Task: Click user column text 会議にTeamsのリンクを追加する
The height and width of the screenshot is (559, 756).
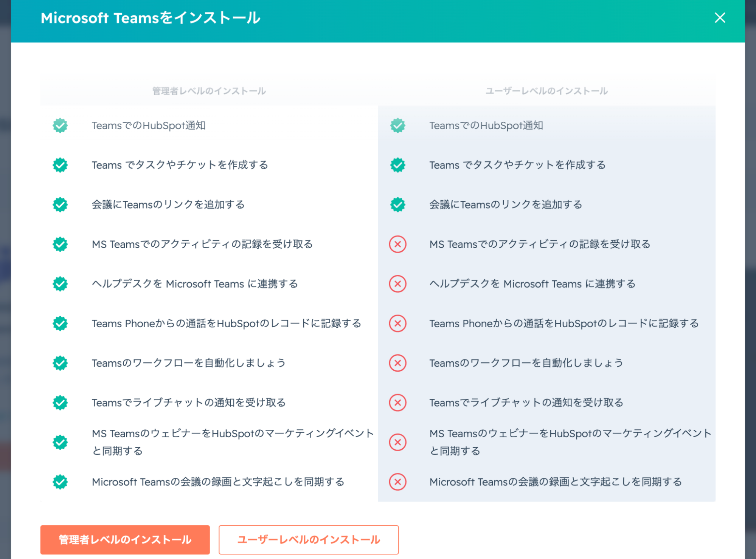Action: (x=506, y=204)
